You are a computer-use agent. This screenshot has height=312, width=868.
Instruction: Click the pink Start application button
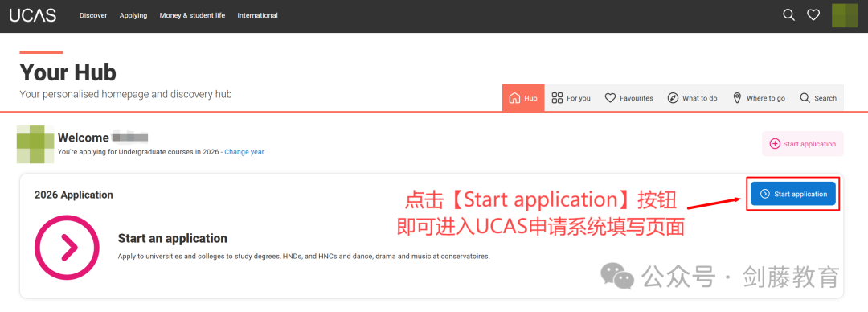[803, 144]
